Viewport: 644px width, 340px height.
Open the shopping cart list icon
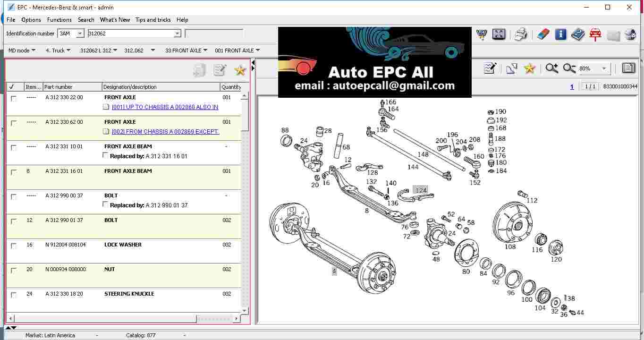pos(482,34)
